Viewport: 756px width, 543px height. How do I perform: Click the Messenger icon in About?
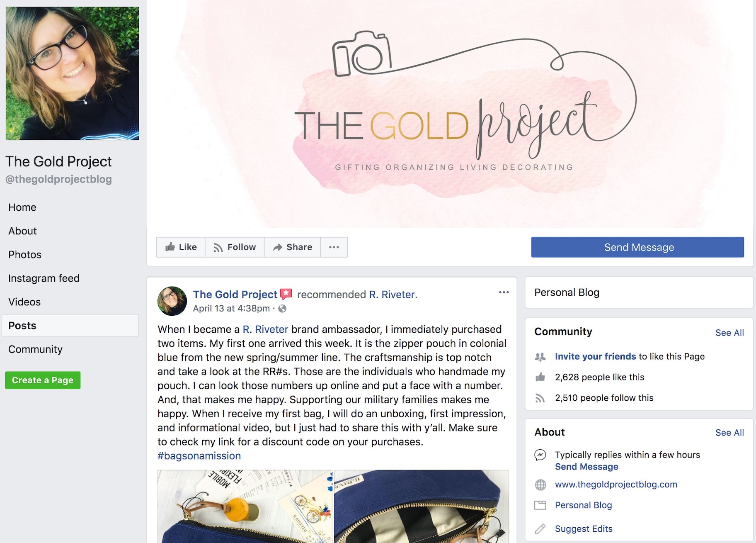pyautogui.click(x=540, y=455)
